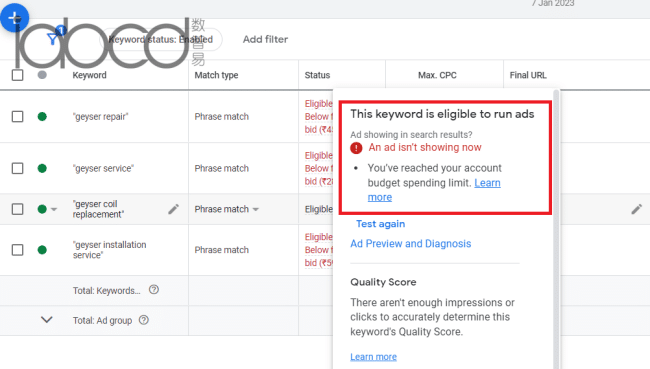The width and height of the screenshot is (650, 369).
Task: Click the popup vertical scrollbar
Action: [x=556, y=228]
